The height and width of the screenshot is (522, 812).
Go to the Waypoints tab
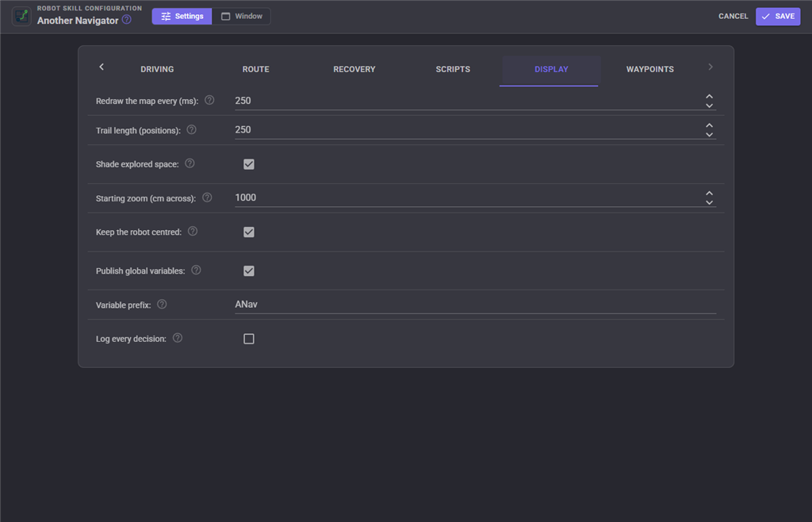point(650,69)
